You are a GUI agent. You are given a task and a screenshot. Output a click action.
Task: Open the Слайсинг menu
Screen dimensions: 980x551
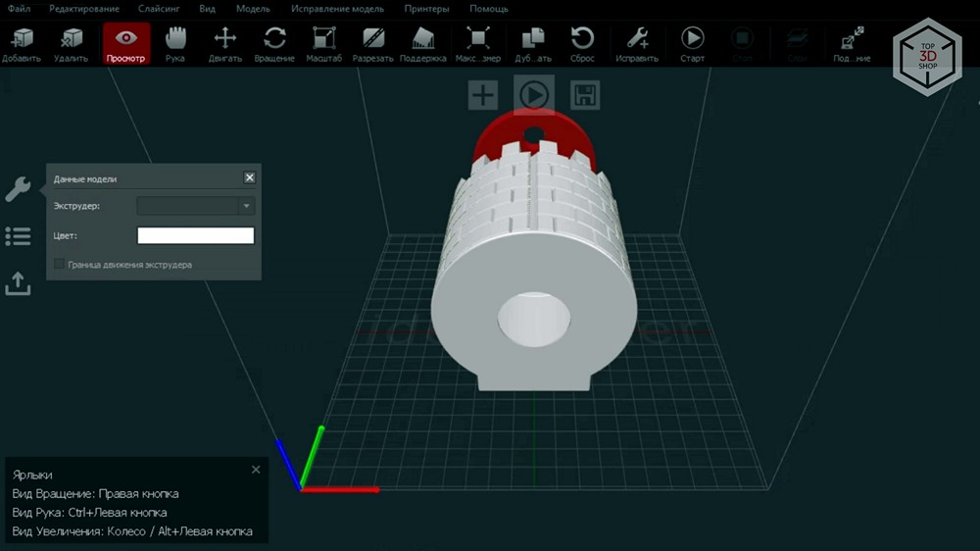159,9
